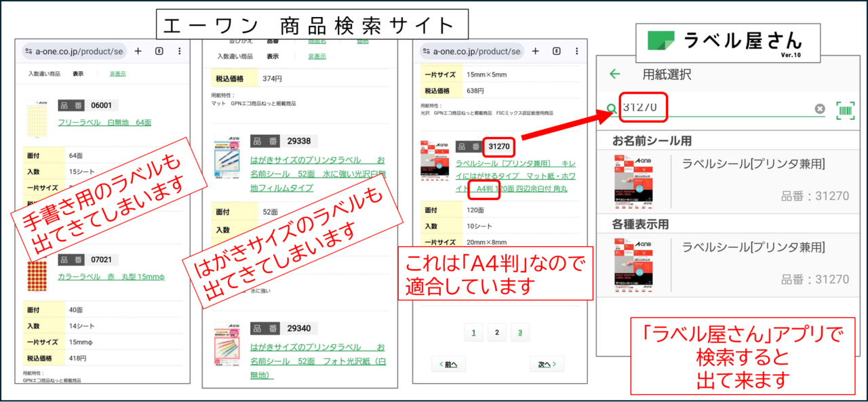Screen dimensions: 868x402
Task: Click the ラベル屋さん green logo
Action: [661, 41]
